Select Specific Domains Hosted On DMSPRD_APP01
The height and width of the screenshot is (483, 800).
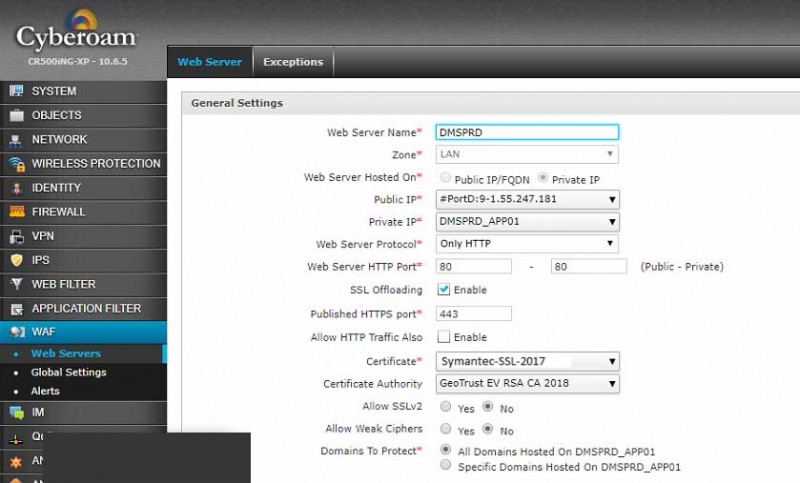click(x=446, y=466)
